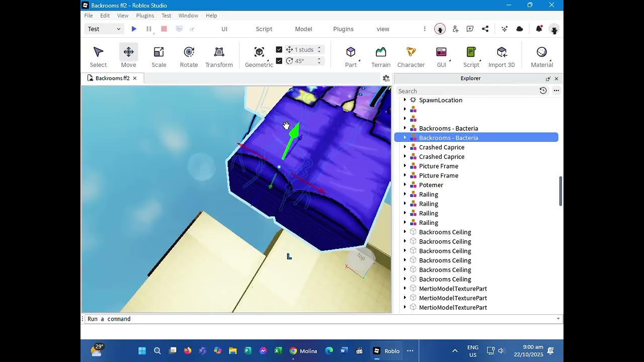Open File Explorer from the taskbar
Screen dimensions: 644x362
coord(232,351)
